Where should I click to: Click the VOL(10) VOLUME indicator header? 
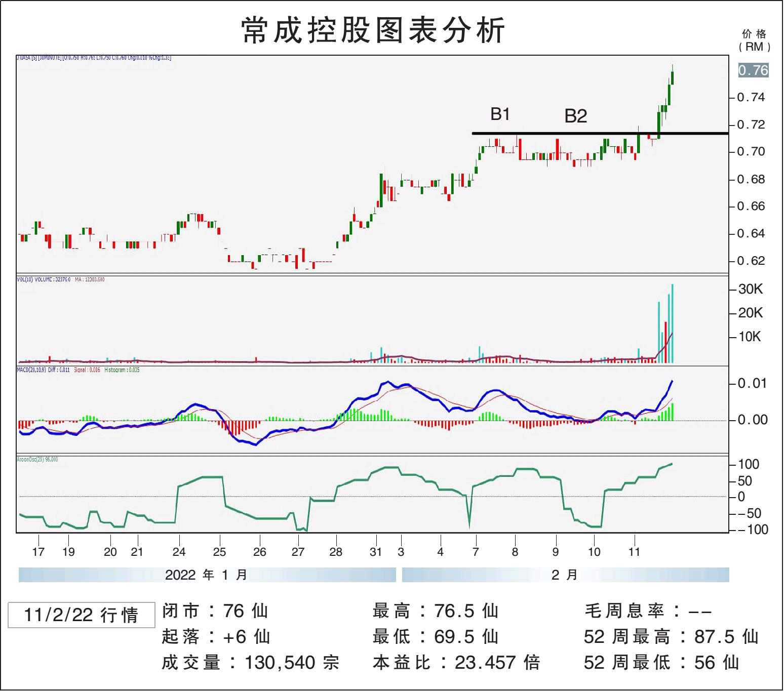pyautogui.click(x=61, y=279)
